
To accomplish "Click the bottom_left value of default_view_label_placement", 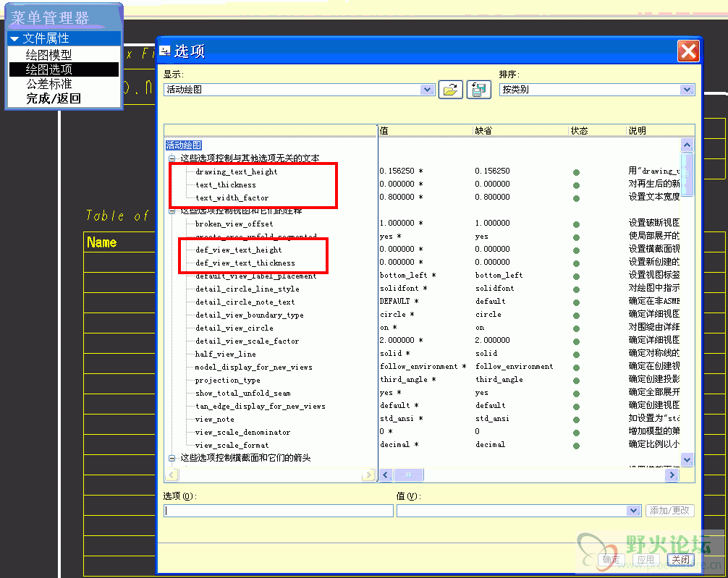I will tap(407, 276).
